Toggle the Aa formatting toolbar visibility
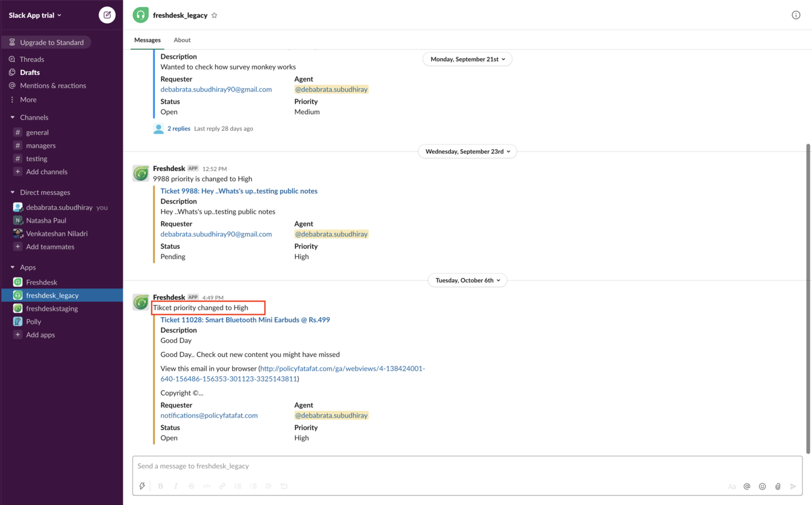 click(x=731, y=486)
